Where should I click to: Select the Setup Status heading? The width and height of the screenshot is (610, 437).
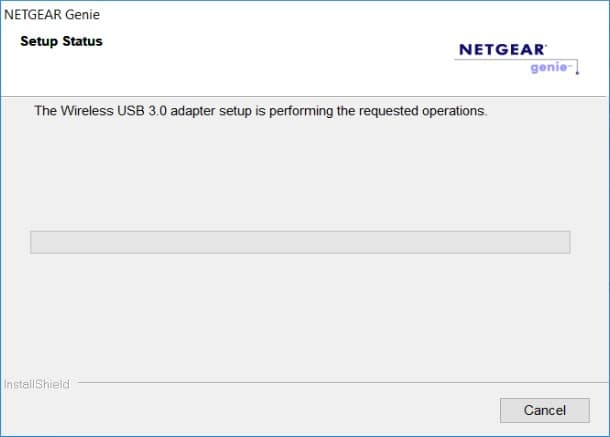[61, 42]
